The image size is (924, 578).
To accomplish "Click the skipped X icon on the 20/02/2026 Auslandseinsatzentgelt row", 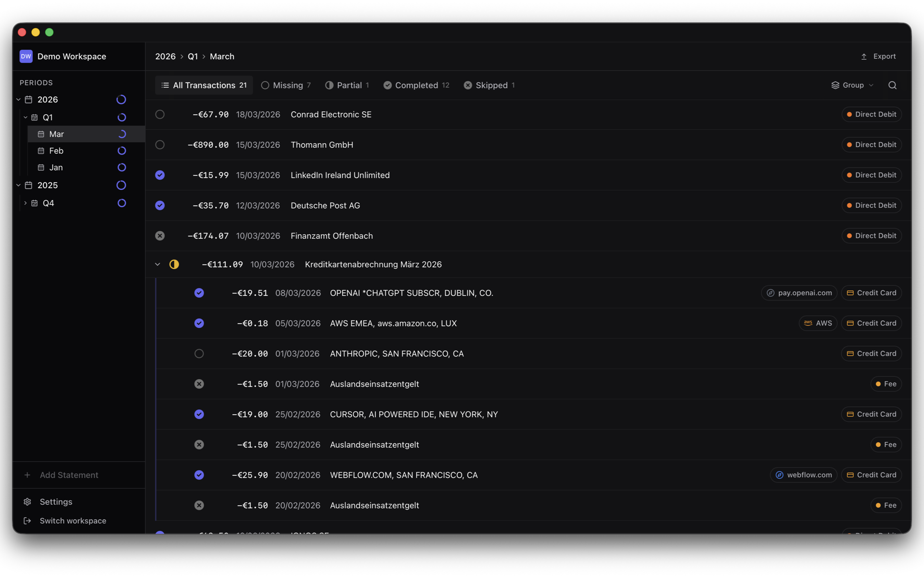I will pyautogui.click(x=199, y=505).
